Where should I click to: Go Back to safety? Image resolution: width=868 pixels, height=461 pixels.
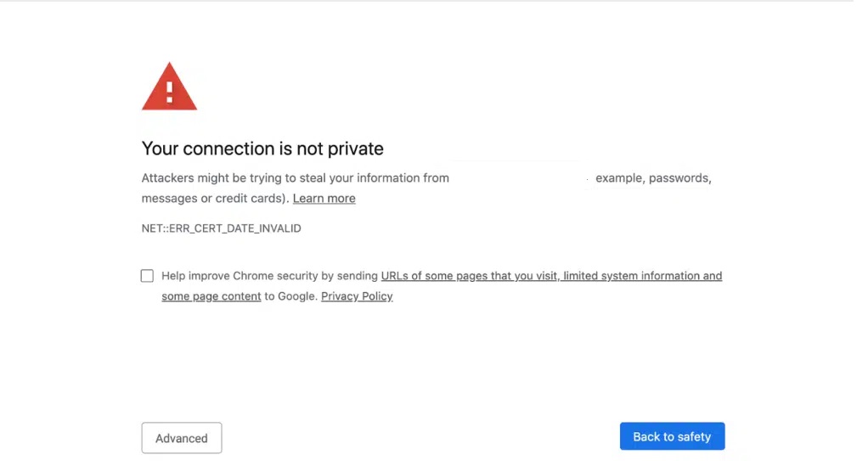pyautogui.click(x=672, y=436)
